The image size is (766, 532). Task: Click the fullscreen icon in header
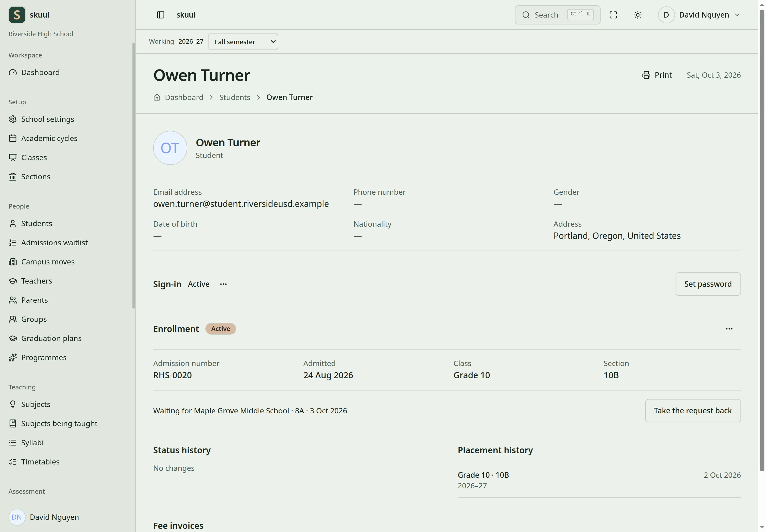[613, 15]
